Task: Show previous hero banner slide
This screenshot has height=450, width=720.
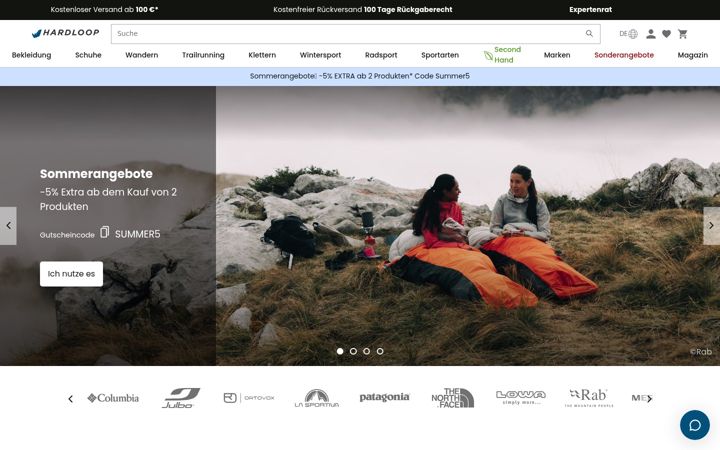Action: click(x=8, y=225)
